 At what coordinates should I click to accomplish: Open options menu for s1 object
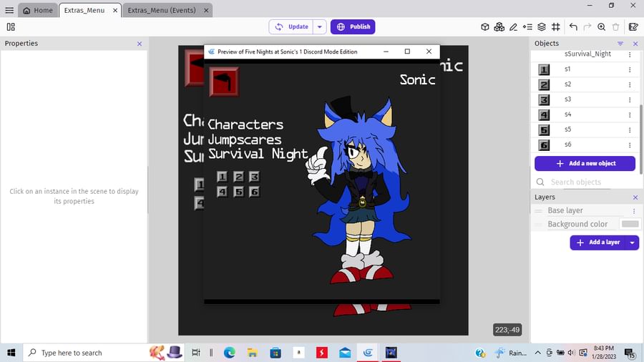coord(630,70)
